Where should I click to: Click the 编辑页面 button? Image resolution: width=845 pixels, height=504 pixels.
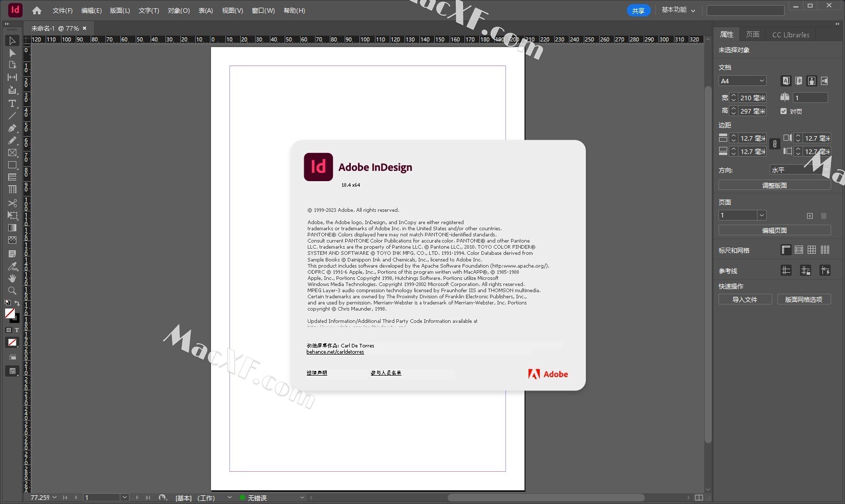[774, 230]
